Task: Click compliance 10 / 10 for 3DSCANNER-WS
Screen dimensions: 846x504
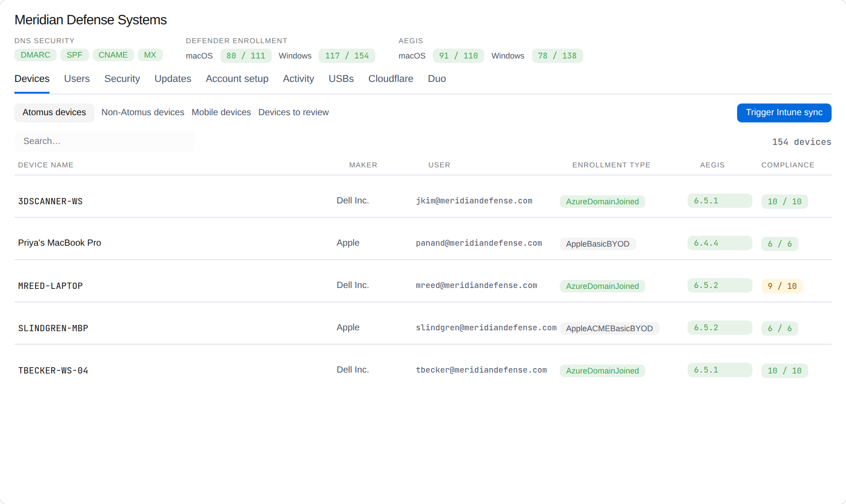Action: point(784,202)
